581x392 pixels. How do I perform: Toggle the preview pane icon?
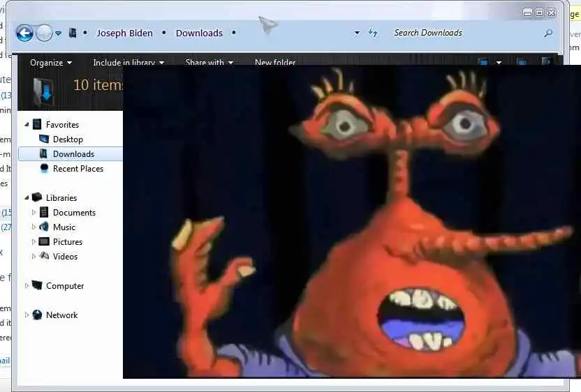(x=522, y=62)
